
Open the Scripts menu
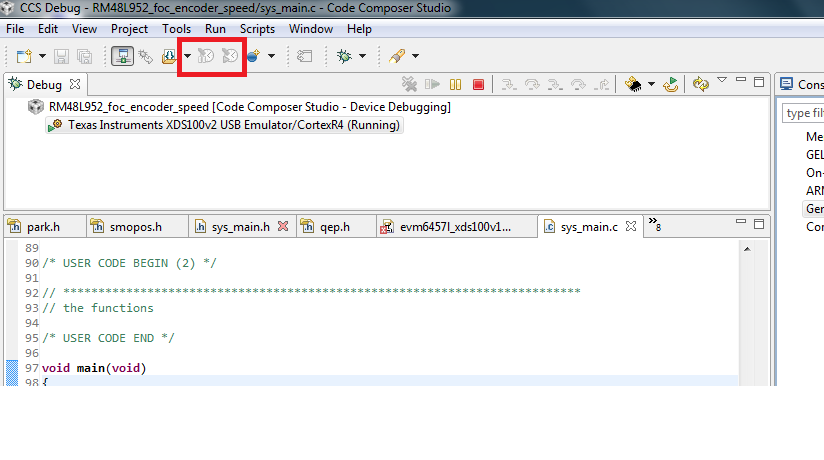pos(257,29)
